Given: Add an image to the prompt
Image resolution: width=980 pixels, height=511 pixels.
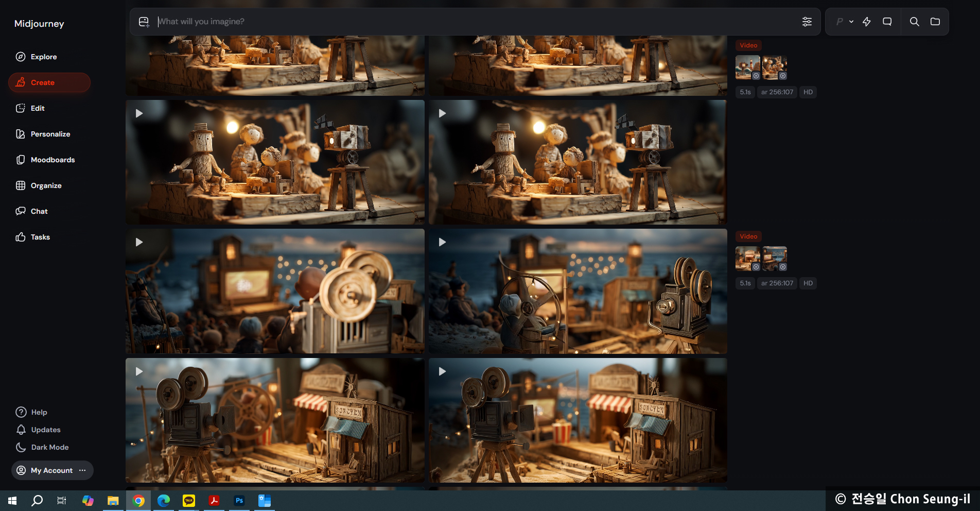Looking at the screenshot, I should [144, 22].
